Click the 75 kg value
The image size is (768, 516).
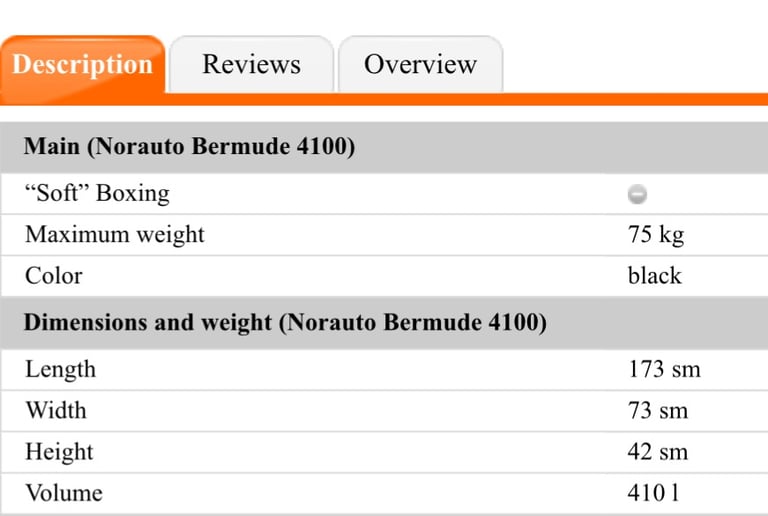click(x=656, y=235)
